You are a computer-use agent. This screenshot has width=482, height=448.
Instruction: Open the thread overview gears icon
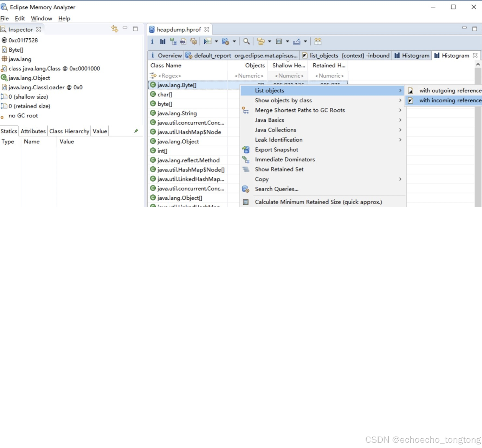(194, 41)
